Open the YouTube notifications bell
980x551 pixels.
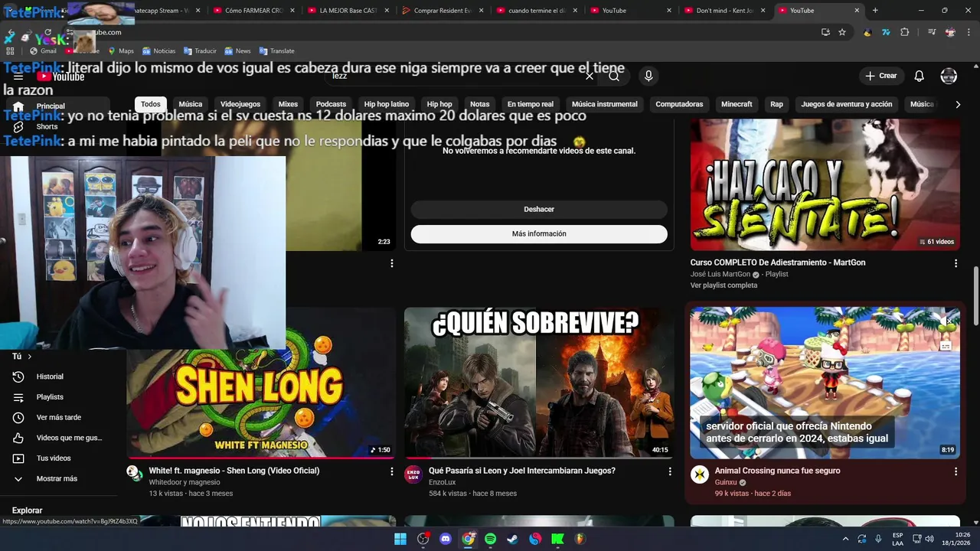point(920,76)
